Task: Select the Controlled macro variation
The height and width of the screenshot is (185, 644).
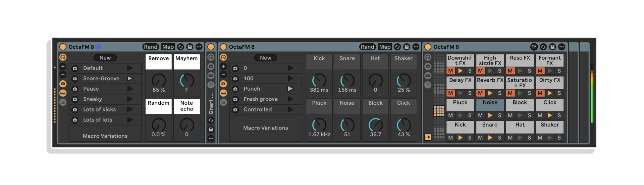Action: coord(258,109)
